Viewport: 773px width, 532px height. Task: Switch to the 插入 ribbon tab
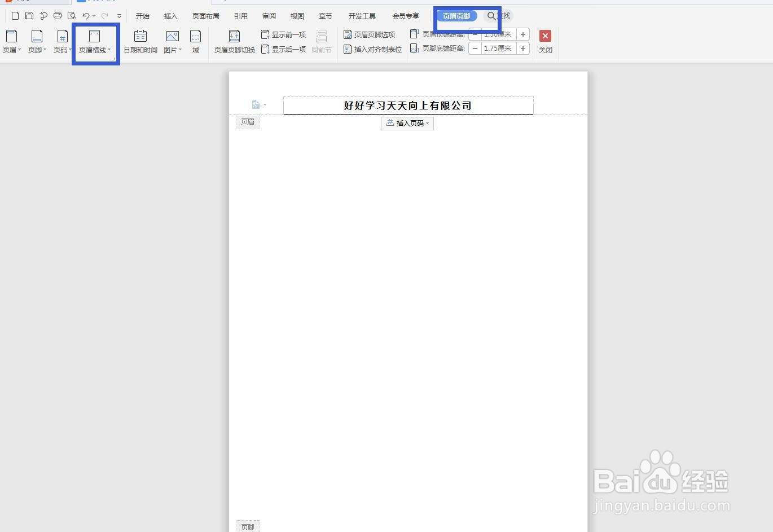point(170,16)
